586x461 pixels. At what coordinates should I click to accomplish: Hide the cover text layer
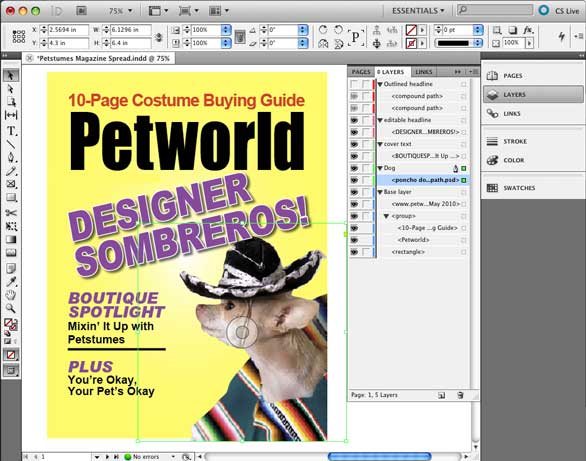354,144
